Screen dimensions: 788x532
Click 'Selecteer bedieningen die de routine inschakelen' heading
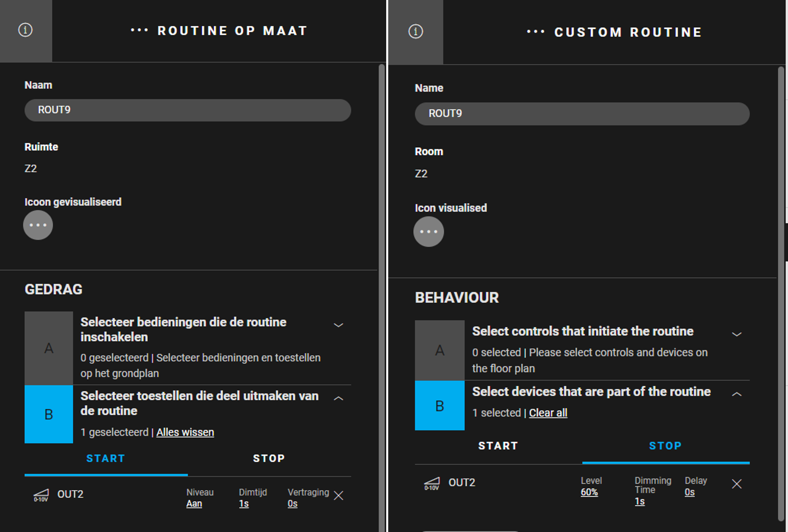[184, 330]
